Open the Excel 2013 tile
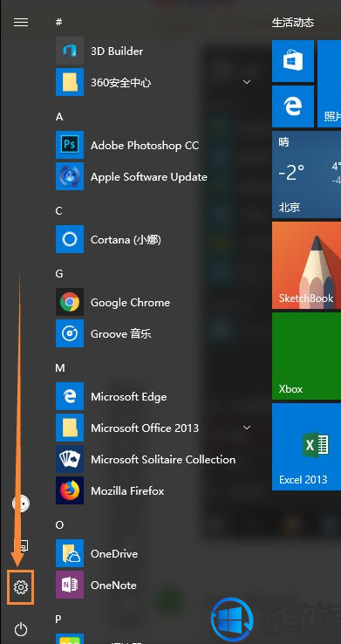The width and height of the screenshot is (341, 644). point(306,447)
